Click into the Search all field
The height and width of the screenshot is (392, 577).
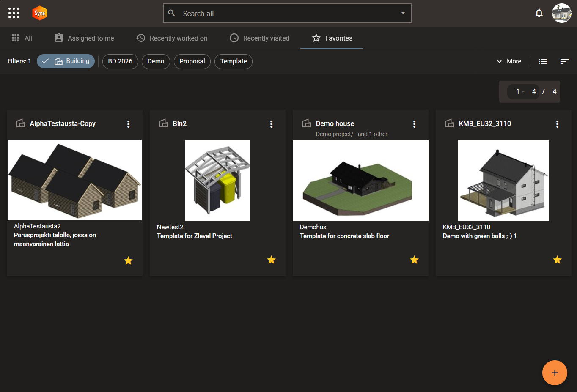[x=288, y=14]
